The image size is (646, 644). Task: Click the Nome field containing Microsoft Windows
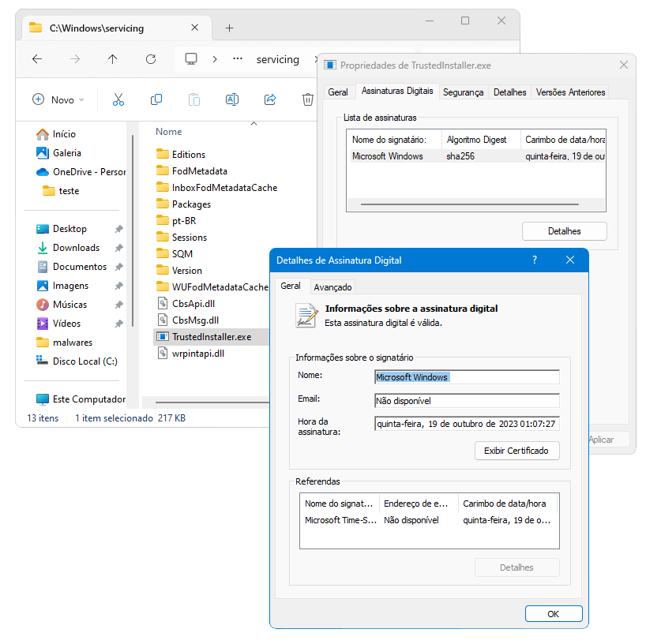[x=467, y=377]
